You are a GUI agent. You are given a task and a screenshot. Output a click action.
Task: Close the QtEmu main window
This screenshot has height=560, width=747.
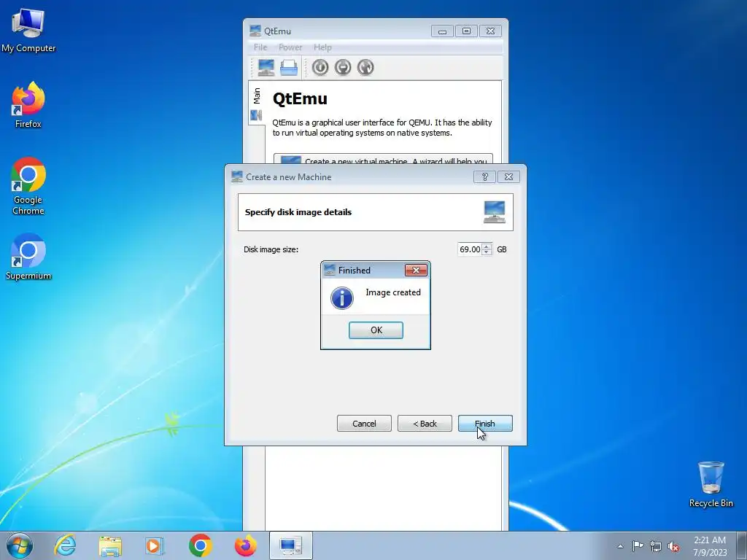(490, 31)
